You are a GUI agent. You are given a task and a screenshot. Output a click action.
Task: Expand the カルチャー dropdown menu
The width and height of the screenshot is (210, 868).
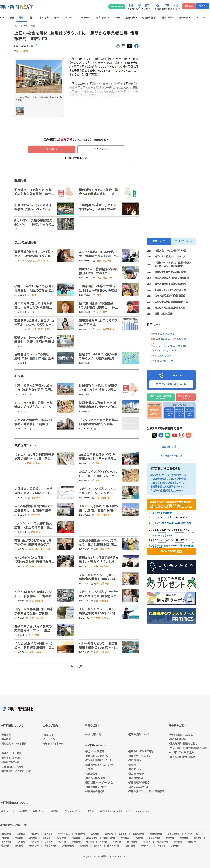86,18
